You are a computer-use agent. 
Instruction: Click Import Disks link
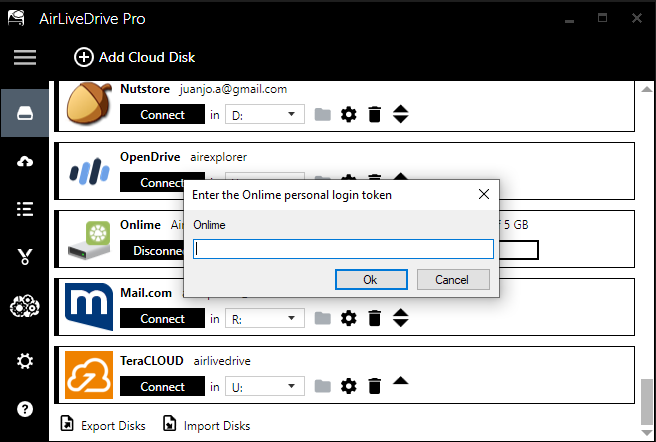click(217, 426)
